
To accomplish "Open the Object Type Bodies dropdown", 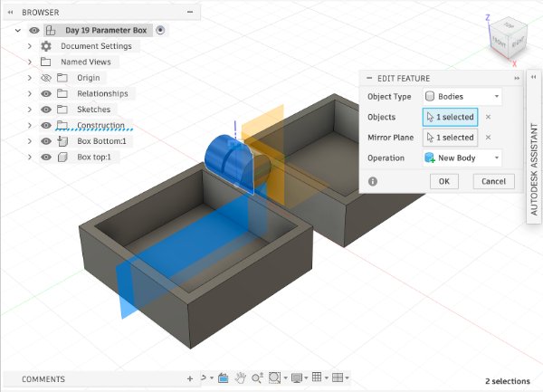I will [x=462, y=96].
